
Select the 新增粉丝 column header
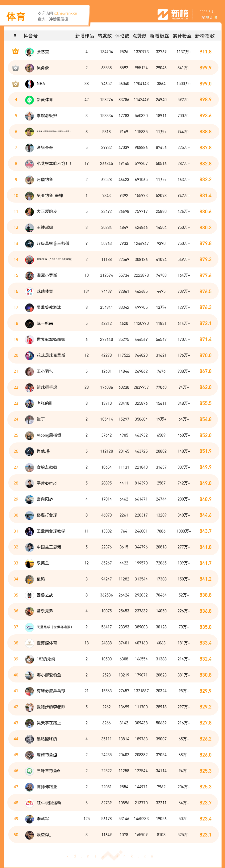point(159,36)
